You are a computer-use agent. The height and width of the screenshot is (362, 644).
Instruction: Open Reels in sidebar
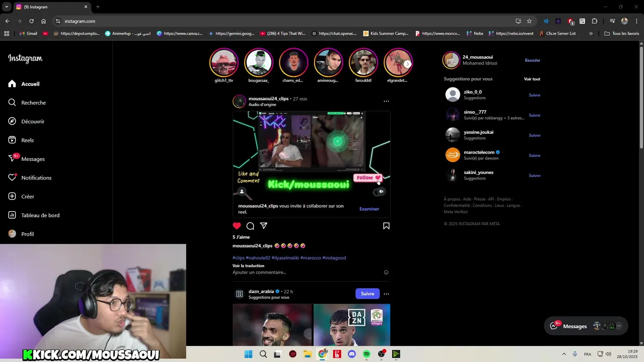(x=21, y=140)
